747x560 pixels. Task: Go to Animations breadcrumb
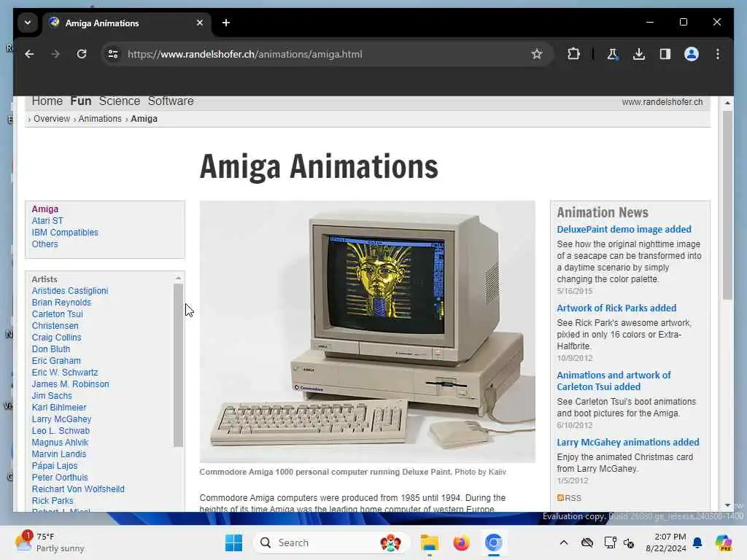[100, 119]
